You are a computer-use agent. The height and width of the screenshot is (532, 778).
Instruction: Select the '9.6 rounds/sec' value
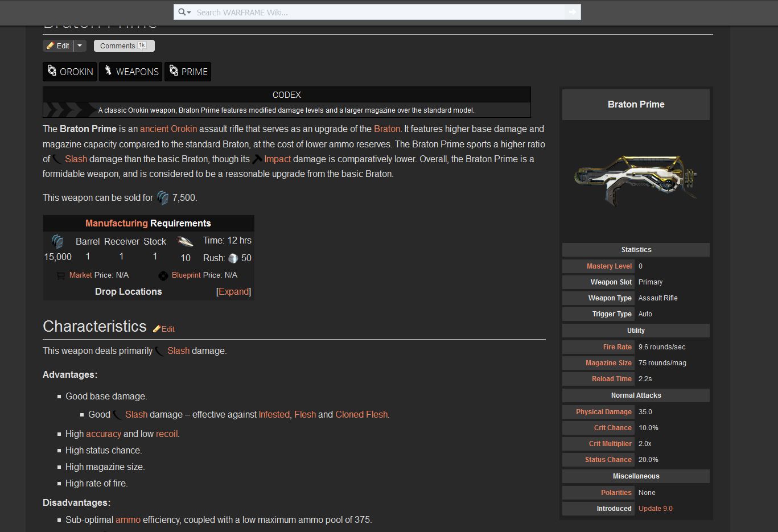(x=662, y=347)
